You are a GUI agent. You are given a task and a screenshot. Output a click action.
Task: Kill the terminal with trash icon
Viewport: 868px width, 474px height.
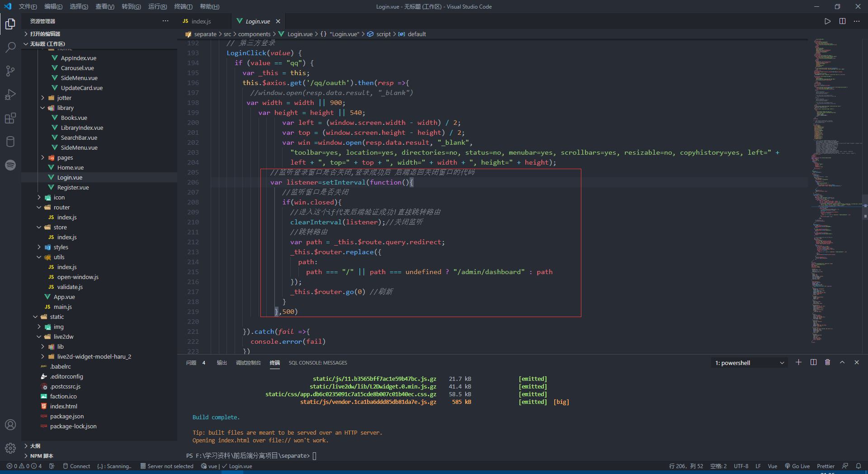tap(827, 362)
